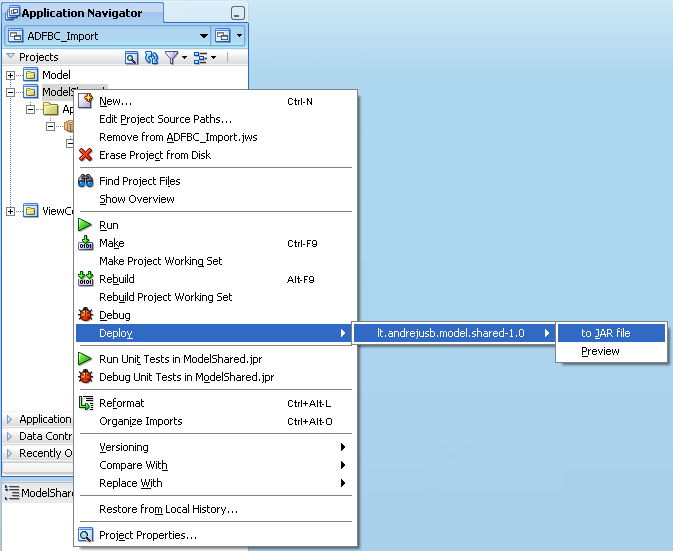Select Rebuild Project Working Set
Image resolution: width=673 pixels, height=551 pixels.
pos(216,297)
